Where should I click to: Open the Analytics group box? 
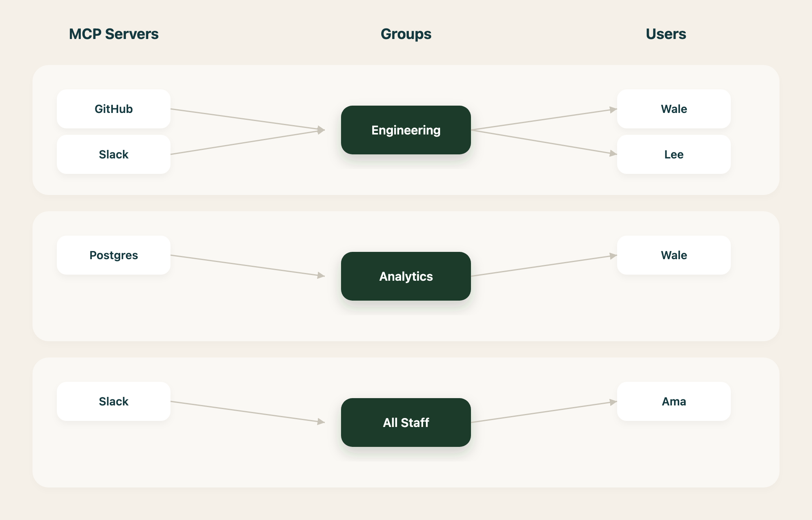(x=406, y=276)
